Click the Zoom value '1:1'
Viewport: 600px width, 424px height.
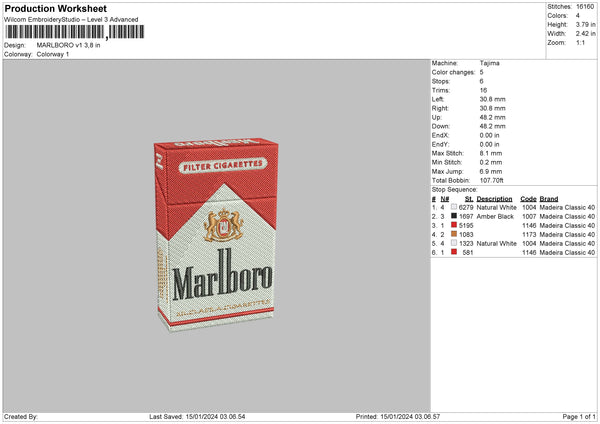580,43
